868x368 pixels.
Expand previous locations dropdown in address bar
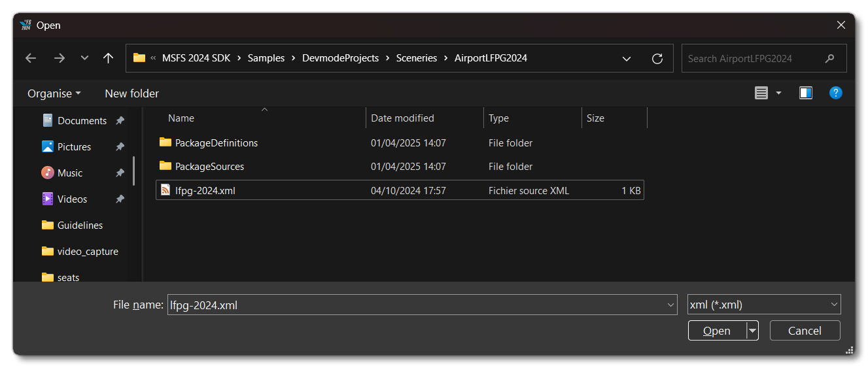click(627, 58)
